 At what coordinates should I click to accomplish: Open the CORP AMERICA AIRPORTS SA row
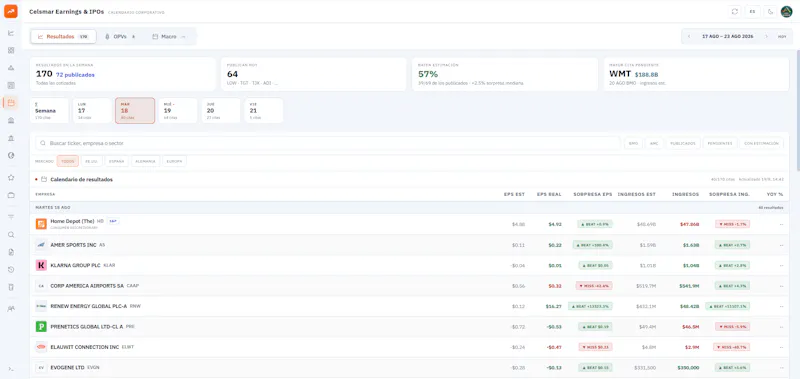click(409, 286)
